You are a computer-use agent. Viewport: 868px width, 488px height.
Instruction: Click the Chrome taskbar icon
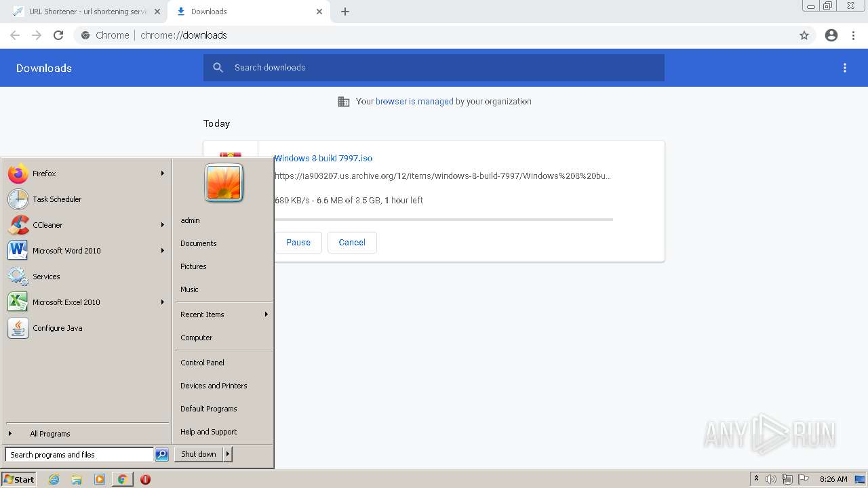click(122, 479)
